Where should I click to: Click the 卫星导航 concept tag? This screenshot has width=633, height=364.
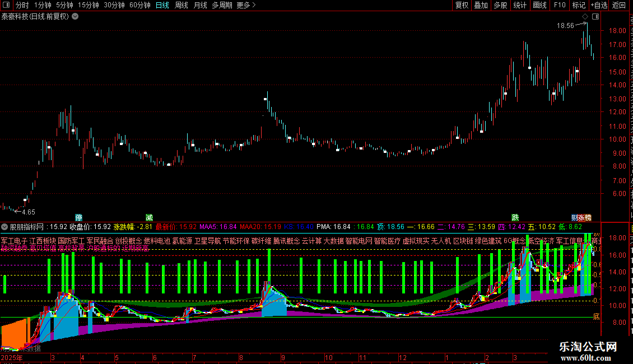click(x=208, y=241)
